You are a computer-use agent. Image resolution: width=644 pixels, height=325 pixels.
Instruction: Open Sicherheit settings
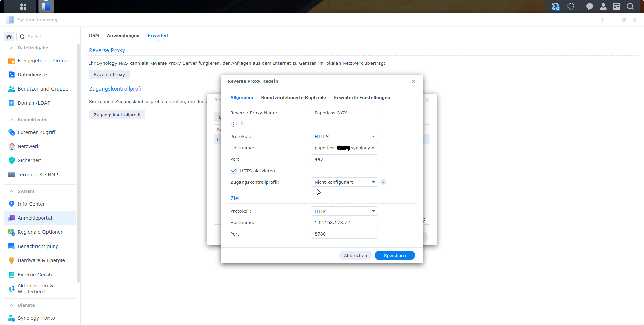pos(40,160)
